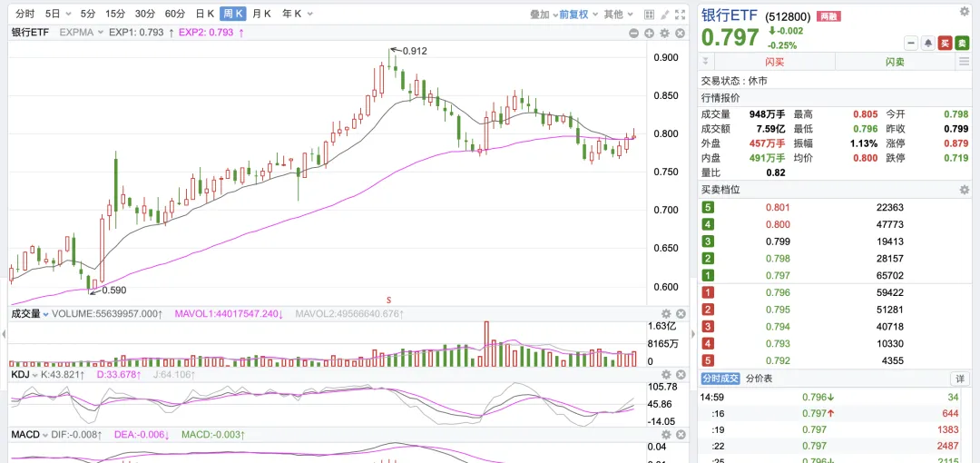Open EXPMA indicator settings gear

coord(664,34)
